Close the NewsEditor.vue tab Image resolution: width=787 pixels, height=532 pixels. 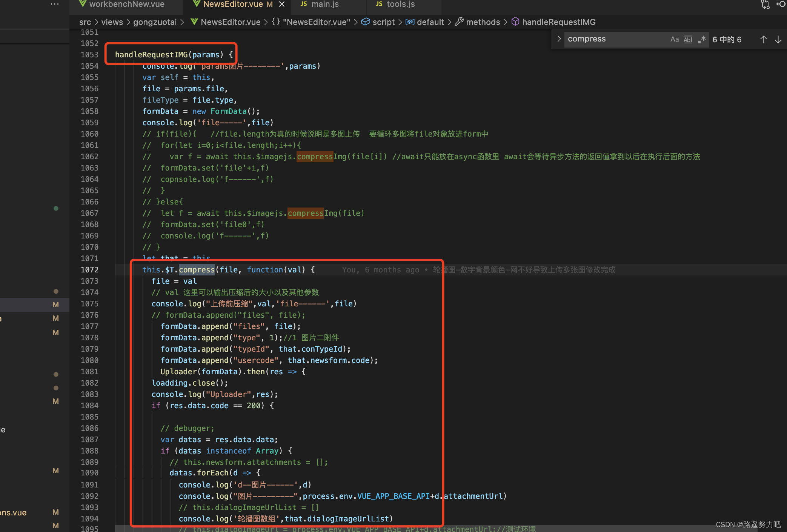[281, 4]
